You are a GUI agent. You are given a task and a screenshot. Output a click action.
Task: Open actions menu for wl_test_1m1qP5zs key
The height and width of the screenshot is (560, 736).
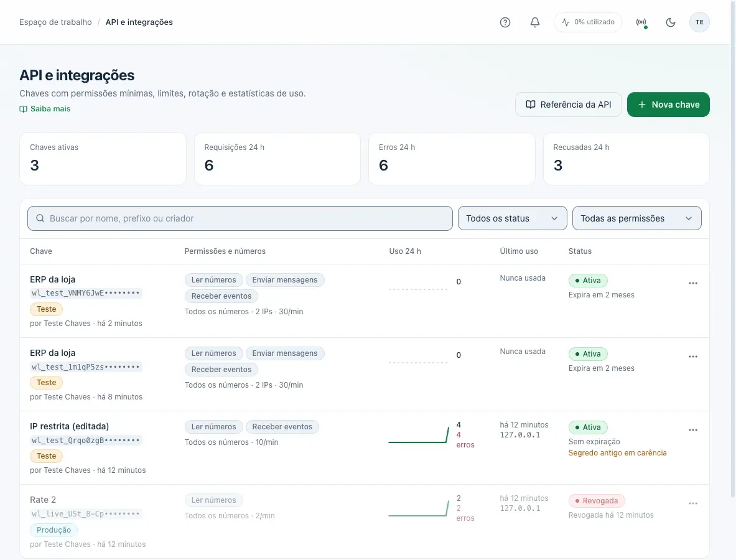coord(693,357)
